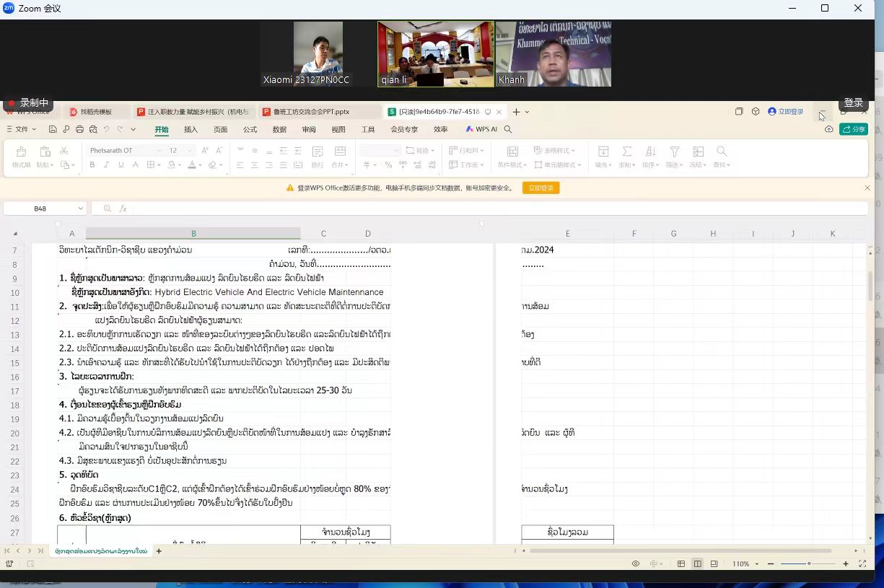884x588 pixels.
Task: Click the save icon in quick access toolbar
Action: pos(53,130)
